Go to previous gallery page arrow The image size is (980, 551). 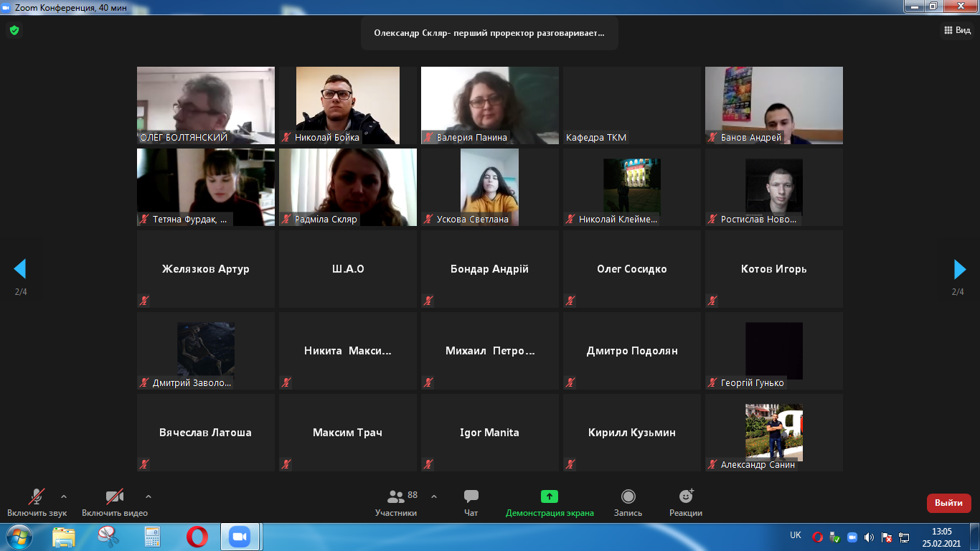(20, 269)
